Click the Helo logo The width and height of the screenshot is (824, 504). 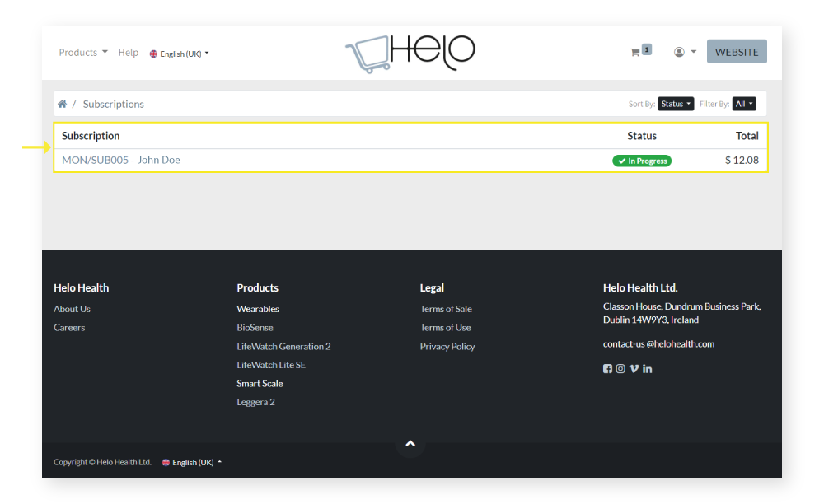coord(410,53)
